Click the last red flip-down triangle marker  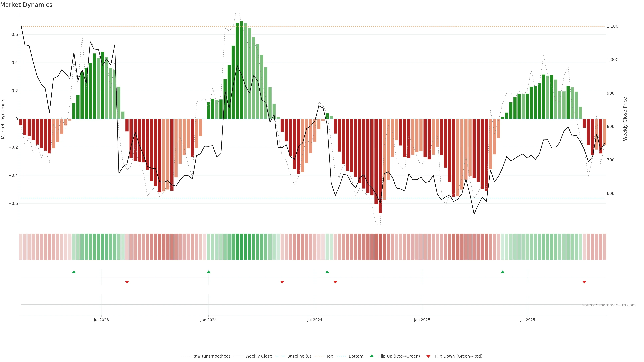click(584, 282)
